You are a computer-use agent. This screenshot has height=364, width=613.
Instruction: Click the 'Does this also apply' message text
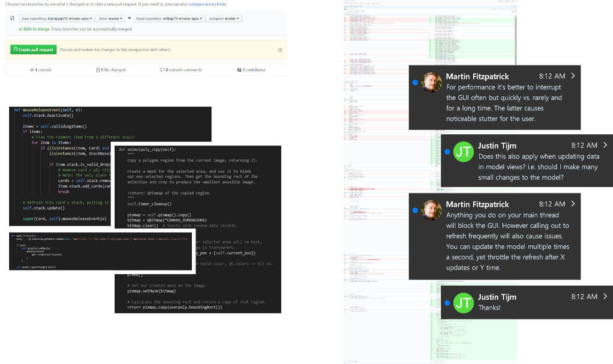coord(539,167)
